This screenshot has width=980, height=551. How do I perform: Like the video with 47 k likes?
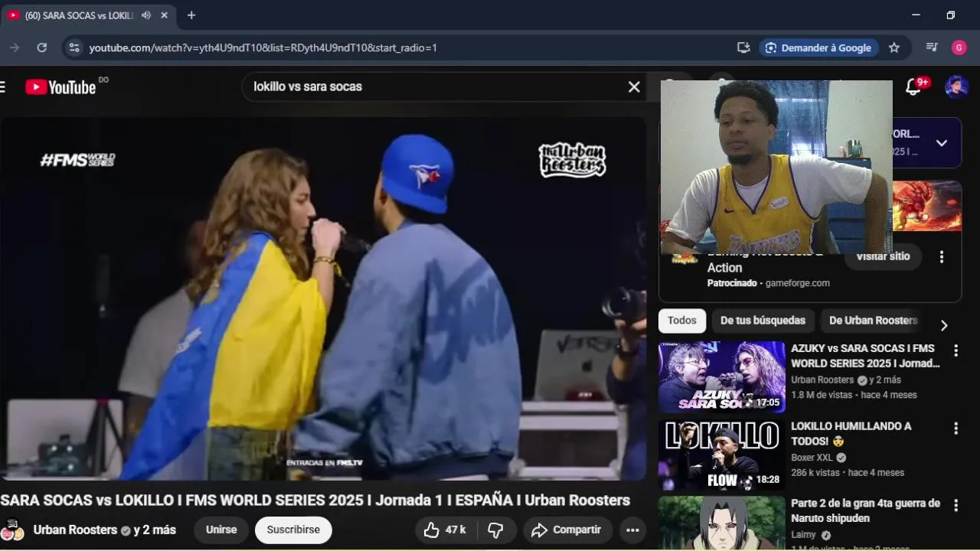pos(445,530)
